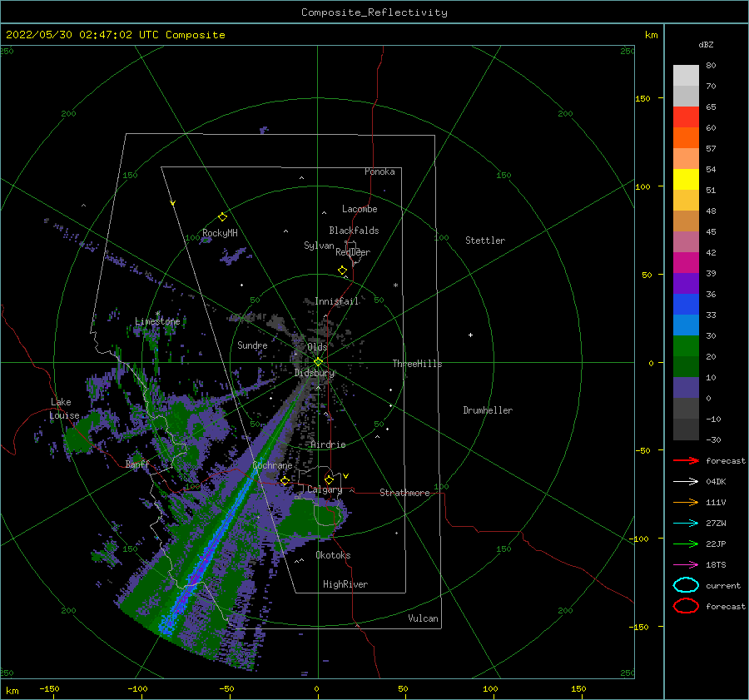Viewport: 749px width, 700px height.
Task: Click the 20 dBZ green color swatch
Action: point(686,345)
